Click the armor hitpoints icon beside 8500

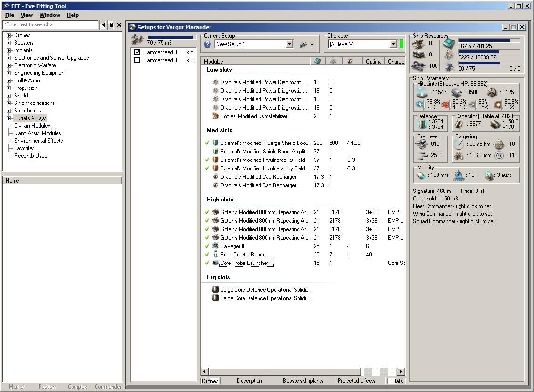point(457,92)
